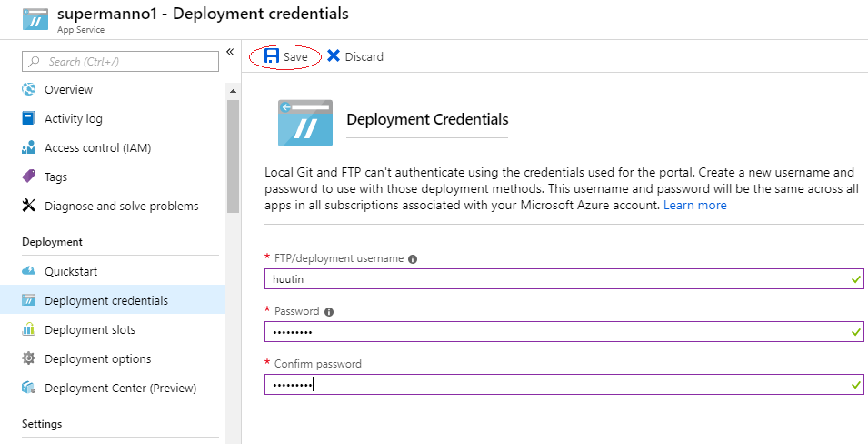Click the info icon beside FTP/deployment username
This screenshot has width=868, height=444.
[x=413, y=259]
